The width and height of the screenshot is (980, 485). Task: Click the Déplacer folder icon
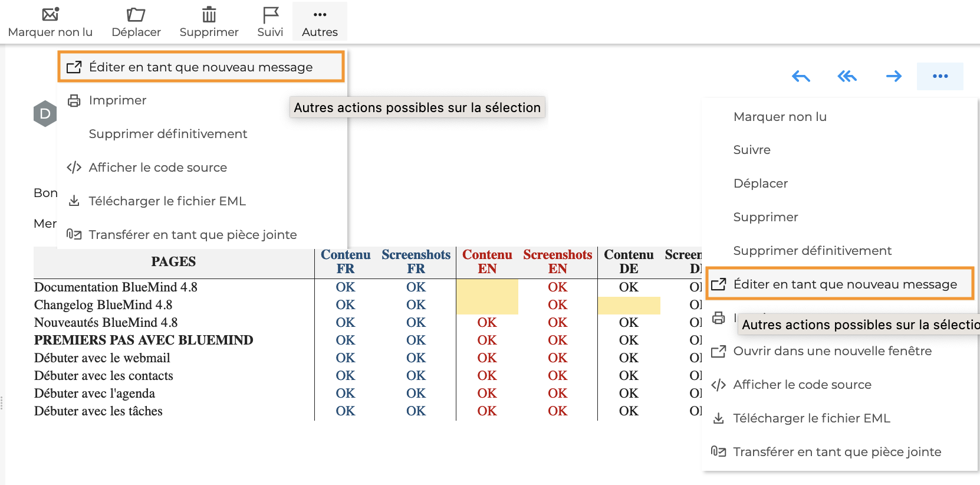click(136, 14)
